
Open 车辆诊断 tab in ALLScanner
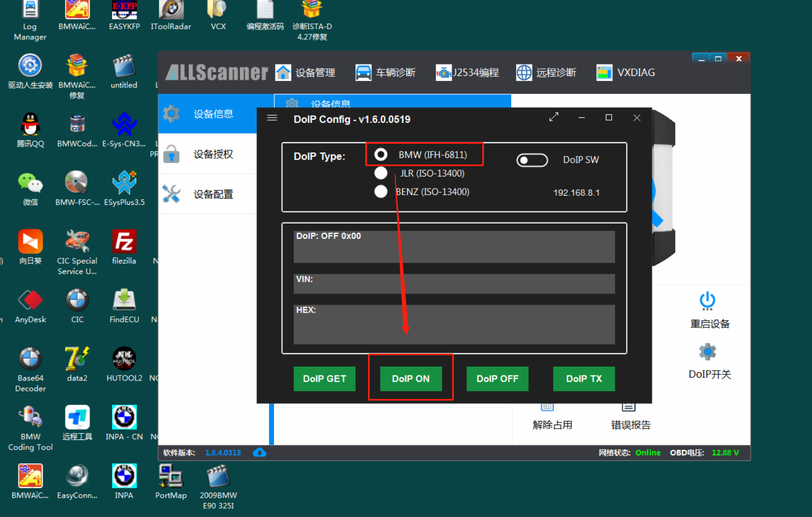coord(385,73)
